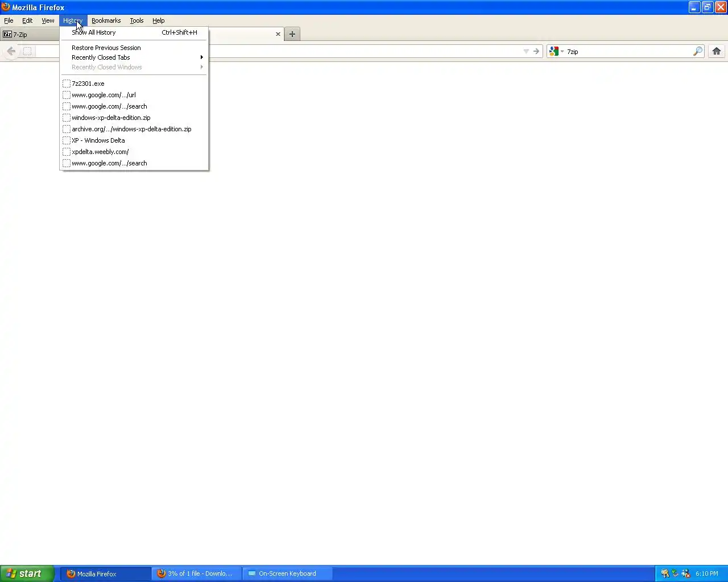
Task: Open history entry www.google.com/.../url
Action: coord(134,95)
